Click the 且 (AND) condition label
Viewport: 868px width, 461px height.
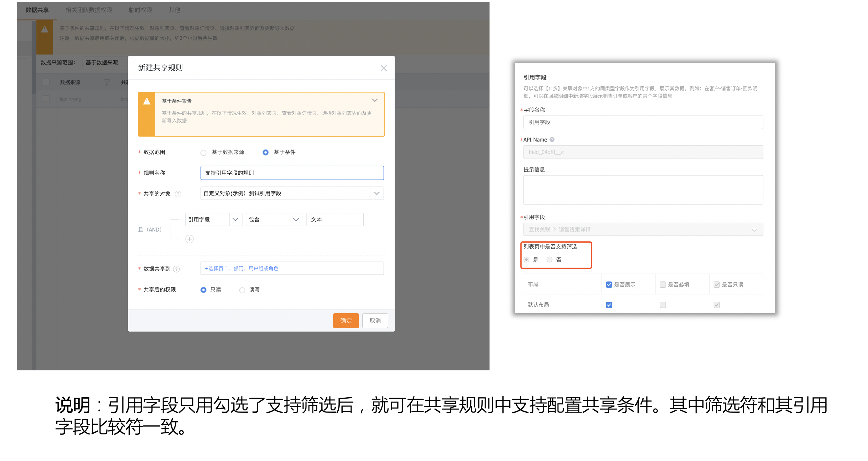pos(150,230)
